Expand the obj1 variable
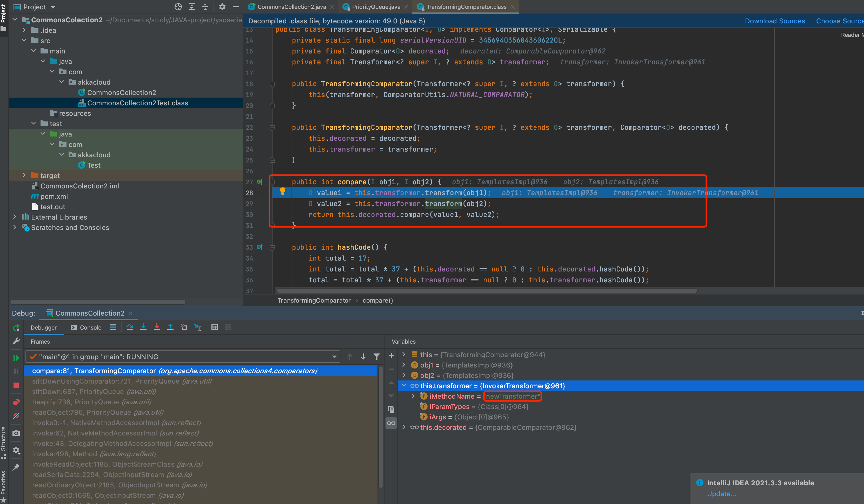Viewport: 864px width, 504px height. [x=404, y=365]
